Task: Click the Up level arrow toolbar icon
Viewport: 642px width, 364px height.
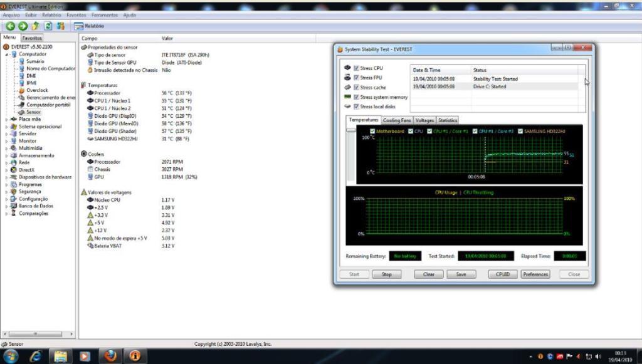Action: 35,26
